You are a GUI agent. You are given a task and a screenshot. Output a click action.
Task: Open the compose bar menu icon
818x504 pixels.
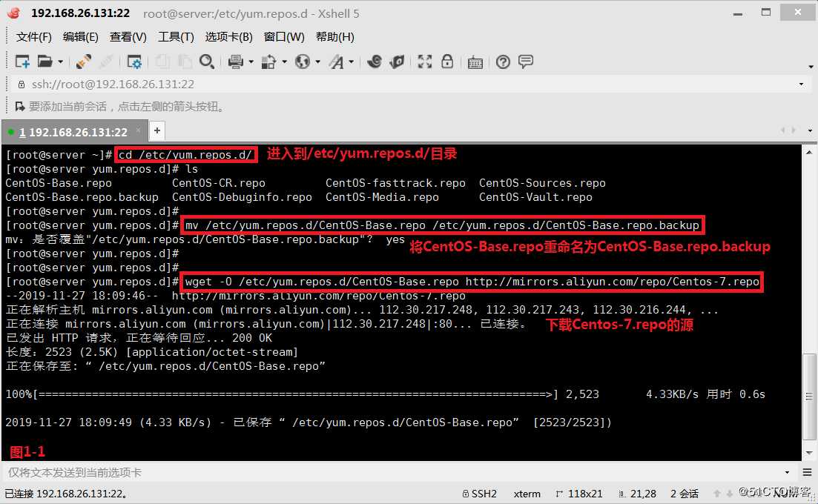point(807,473)
